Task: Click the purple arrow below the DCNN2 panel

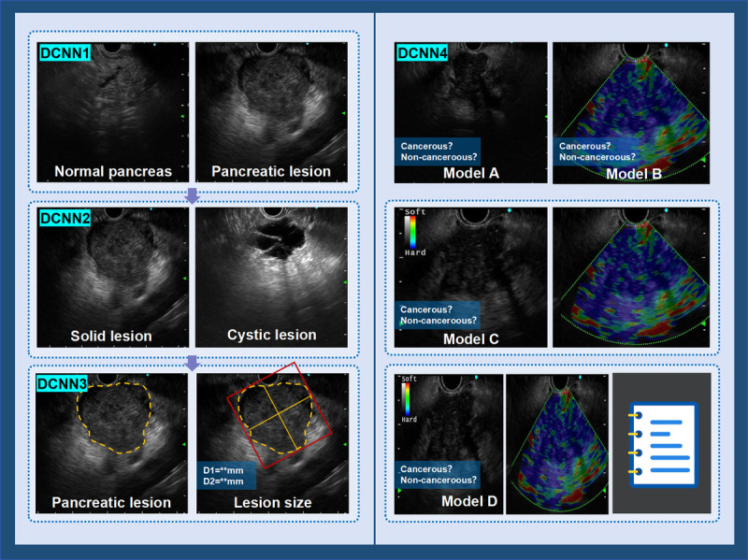Action: (x=192, y=363)
